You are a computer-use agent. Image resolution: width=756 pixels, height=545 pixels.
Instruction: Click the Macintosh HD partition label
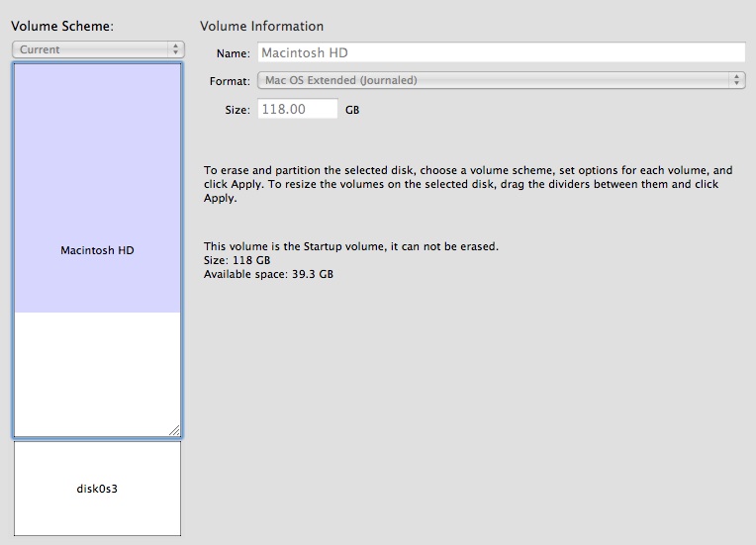point(97,250)
